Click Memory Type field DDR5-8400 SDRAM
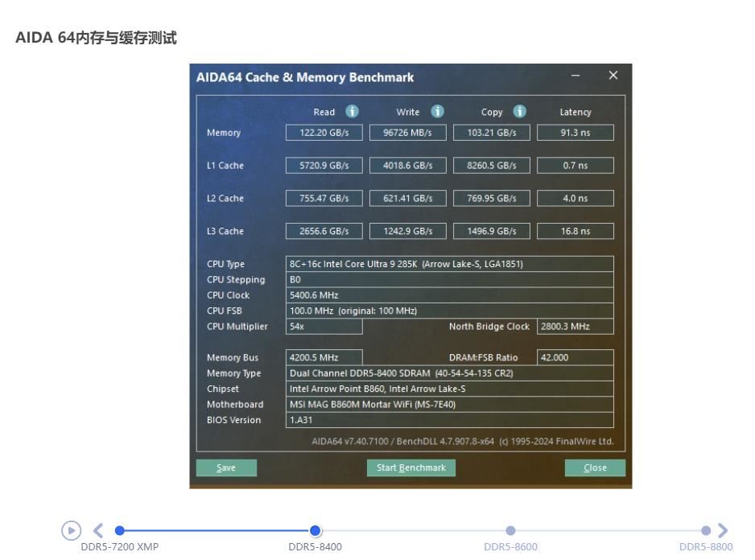Viewport: 755px width, 560px height. [450, 373]
